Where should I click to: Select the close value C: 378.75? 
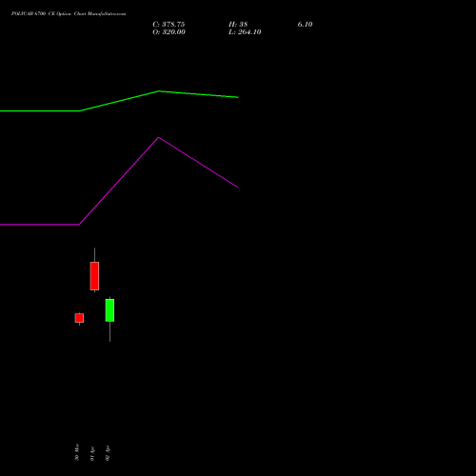click(169, 25)
